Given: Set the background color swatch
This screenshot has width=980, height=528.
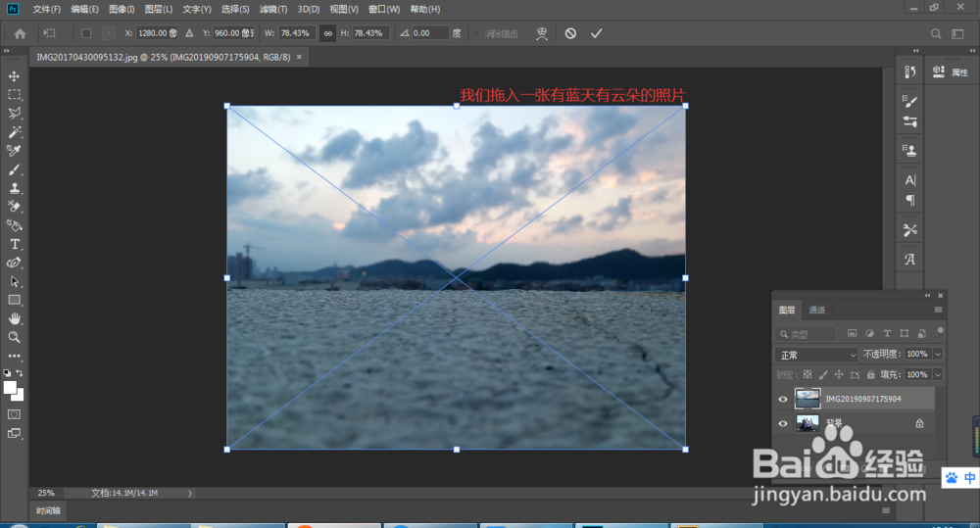Looking at the screenshot, I should click(x=20, y=396).
